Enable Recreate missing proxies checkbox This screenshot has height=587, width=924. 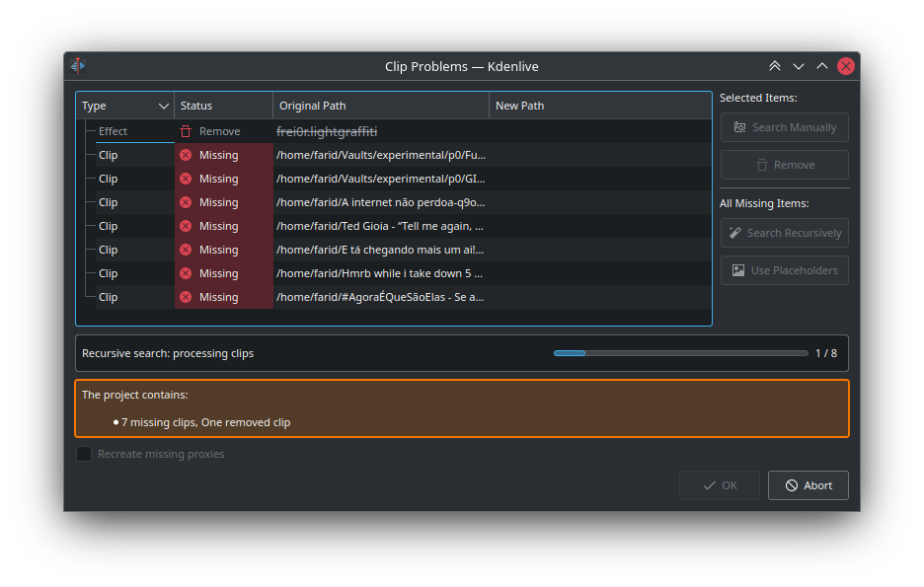click(85, 454)
